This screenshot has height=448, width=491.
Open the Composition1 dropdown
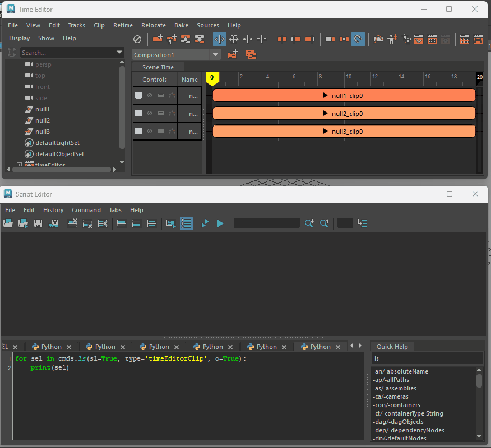[215, 55]
